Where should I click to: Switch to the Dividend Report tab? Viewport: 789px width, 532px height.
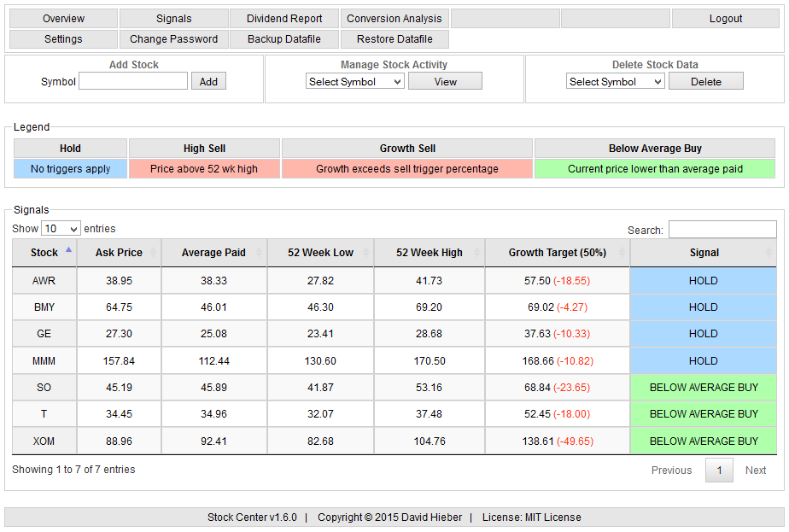283,18
